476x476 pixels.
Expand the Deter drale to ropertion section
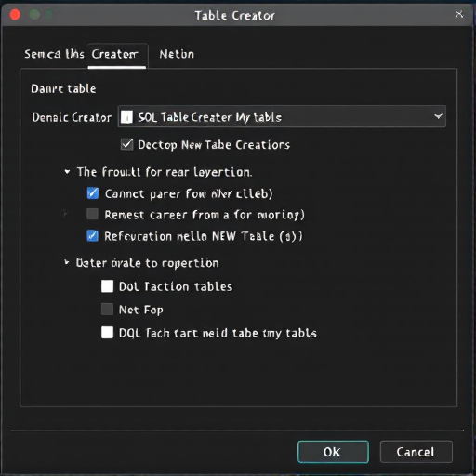[x=66, y=262]
